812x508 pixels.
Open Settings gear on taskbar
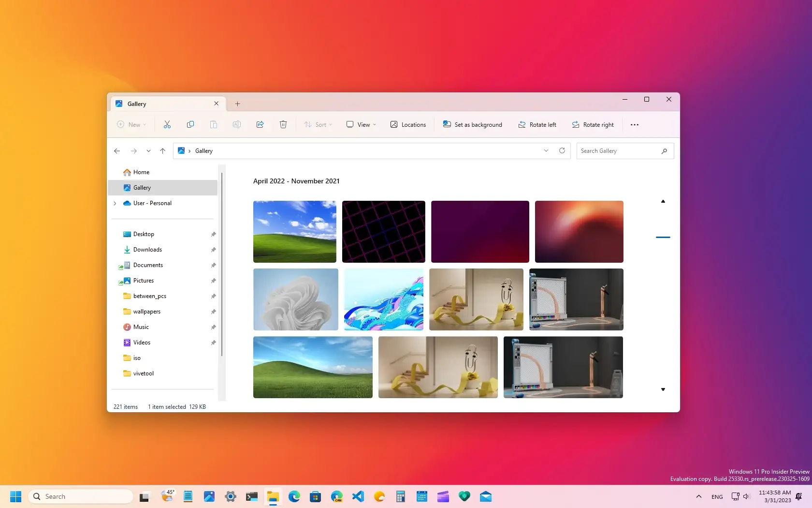point(231,496)
